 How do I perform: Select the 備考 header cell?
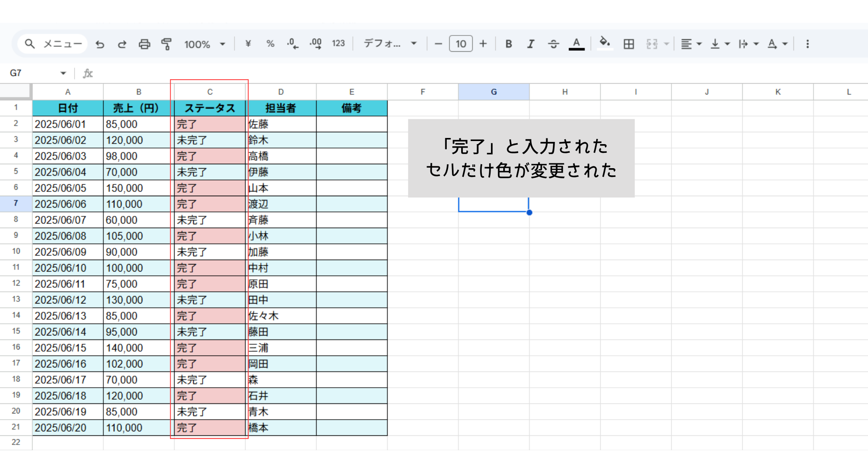[x=352, y=108]
